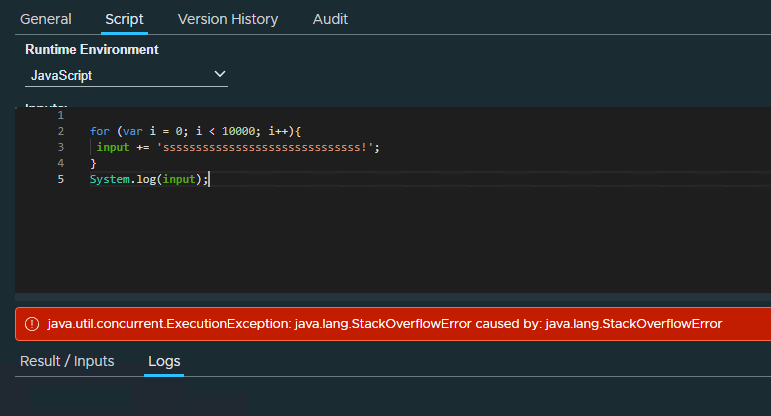Image resolution: width=771 pixels, height=416 pixels.
Task: Click line number 4 in editor gutter
Action: tap(61, 163)
